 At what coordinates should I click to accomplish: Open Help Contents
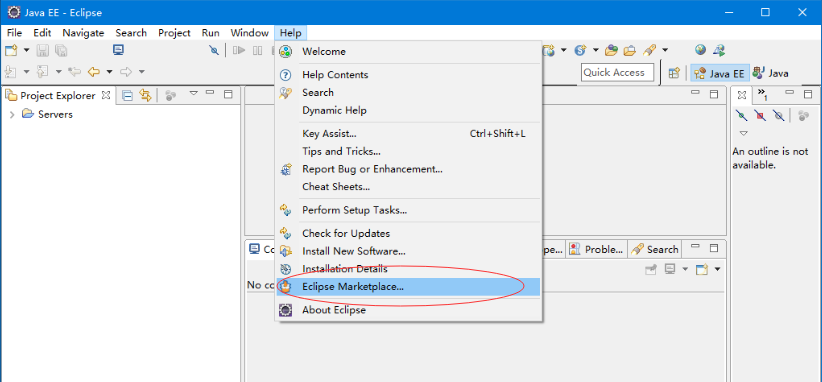coord(408,74)
